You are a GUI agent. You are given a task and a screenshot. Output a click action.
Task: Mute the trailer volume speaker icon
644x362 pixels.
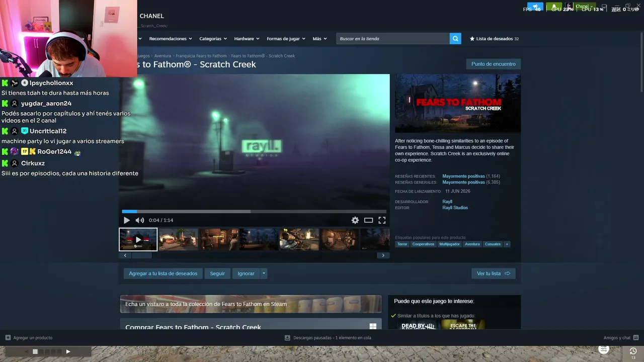pyautogui.click(x=140, y=220)
